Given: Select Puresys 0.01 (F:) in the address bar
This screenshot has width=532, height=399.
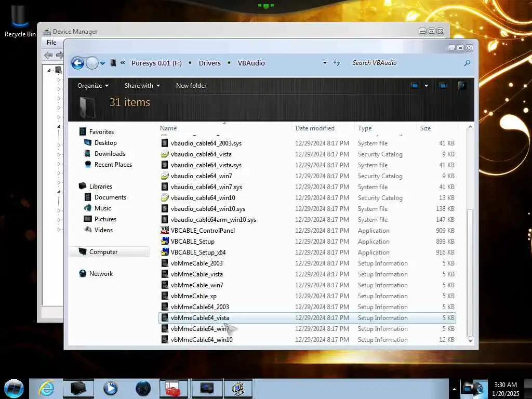Looking at the screenshot, I should [156, 63].
